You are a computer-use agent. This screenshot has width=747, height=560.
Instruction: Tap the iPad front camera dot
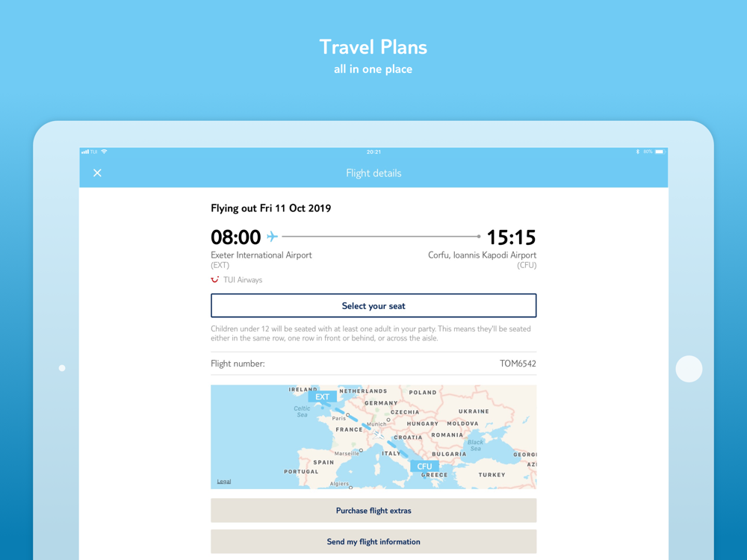(62, 368)
